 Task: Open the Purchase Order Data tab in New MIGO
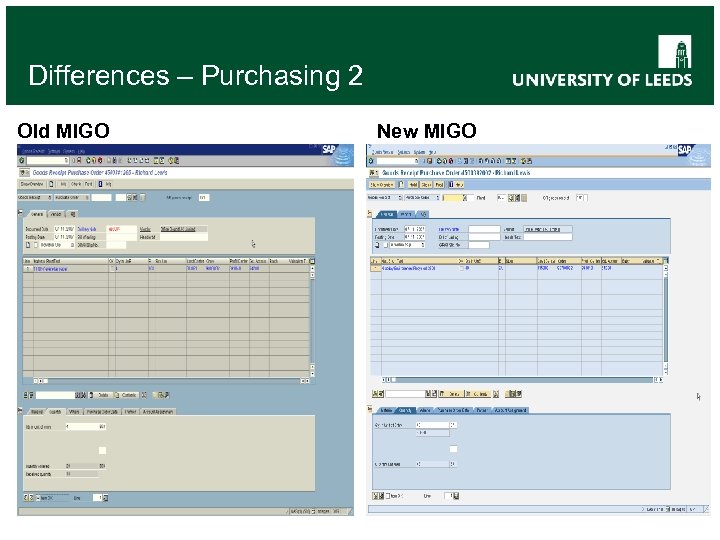[x=452, y=410]
